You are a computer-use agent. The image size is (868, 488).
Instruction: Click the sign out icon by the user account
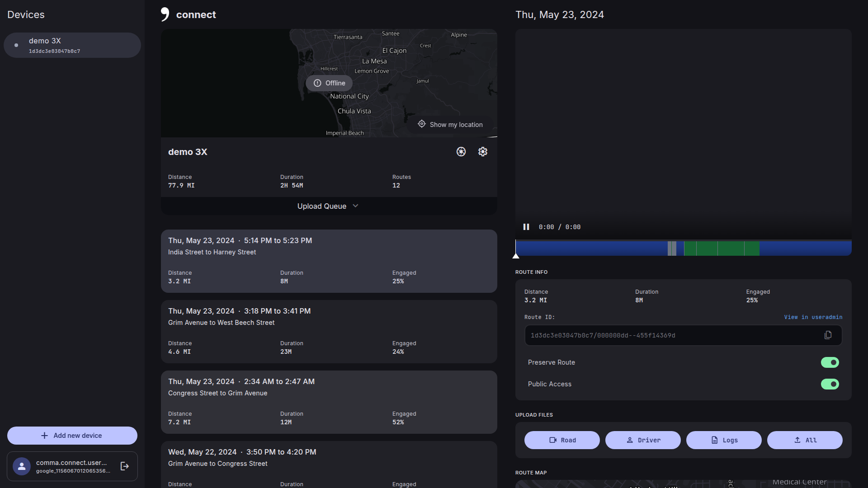point(125,466)
